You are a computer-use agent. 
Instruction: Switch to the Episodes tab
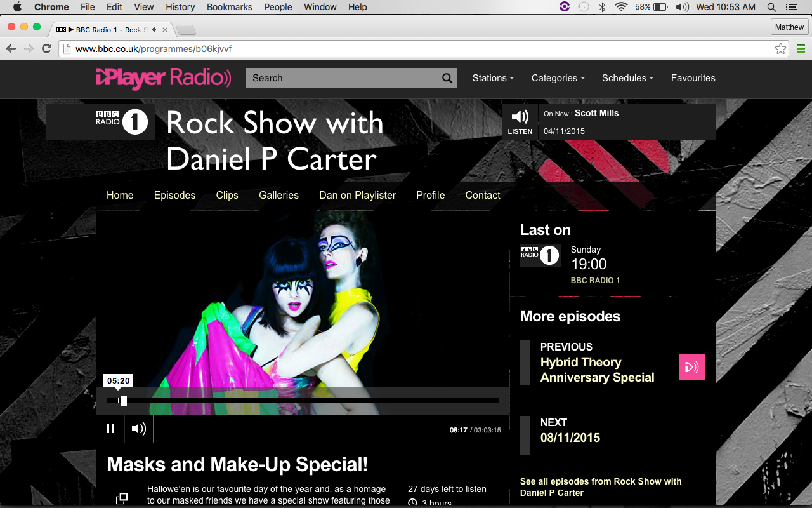tap(174, 195)
